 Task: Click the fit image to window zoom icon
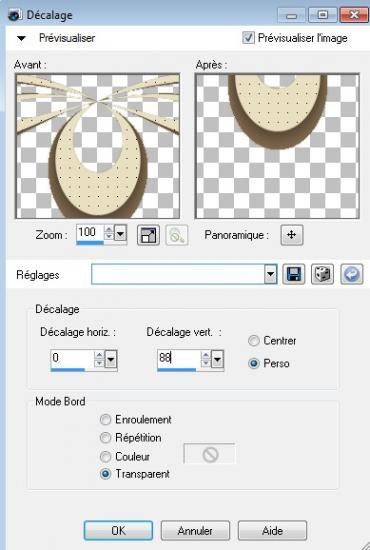[x=148, y=235]
